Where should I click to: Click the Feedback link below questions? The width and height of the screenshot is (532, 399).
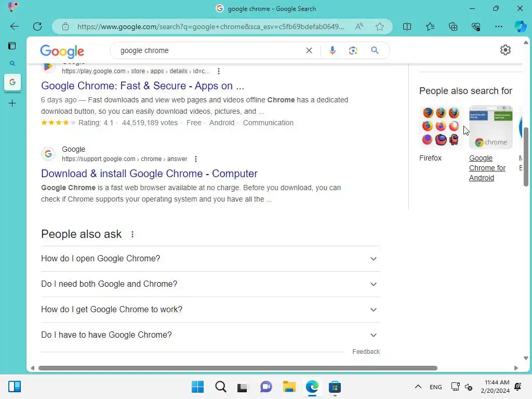(366, 352)
